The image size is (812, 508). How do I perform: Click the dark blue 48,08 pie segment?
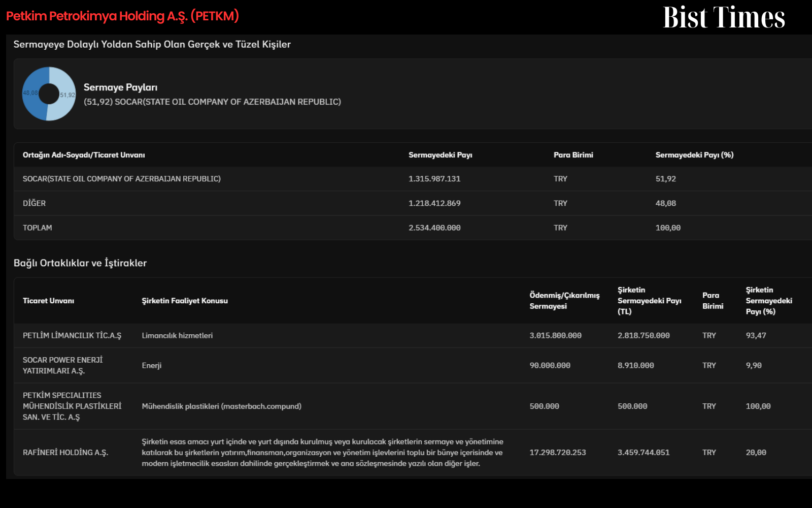32,94
